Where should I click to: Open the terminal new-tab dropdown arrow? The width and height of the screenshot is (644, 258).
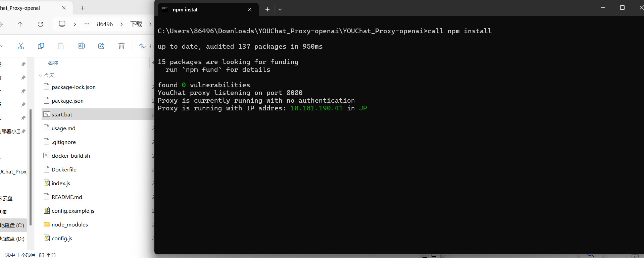pos(280,10)
